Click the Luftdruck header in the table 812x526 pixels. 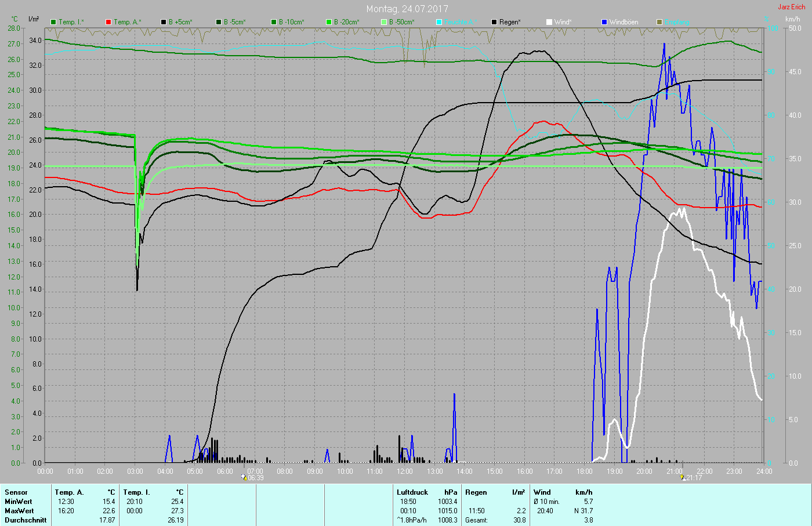click(412, 492)
